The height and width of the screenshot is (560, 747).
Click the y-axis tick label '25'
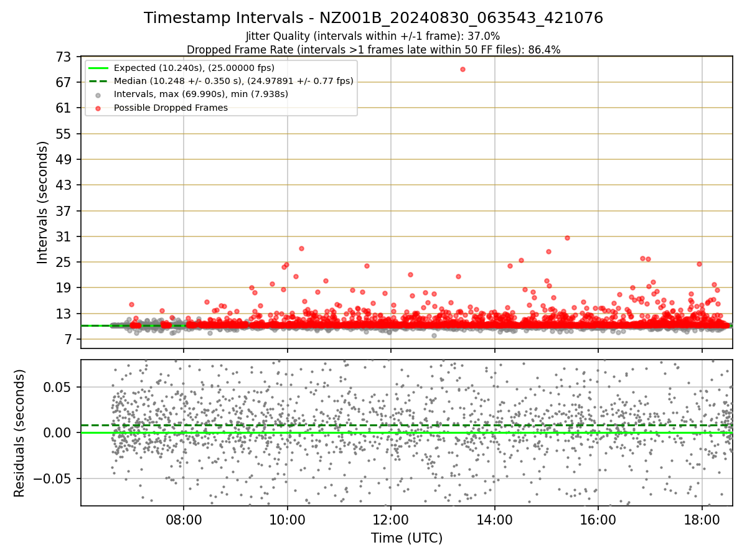pyautogui.click(x=64, y=262)
